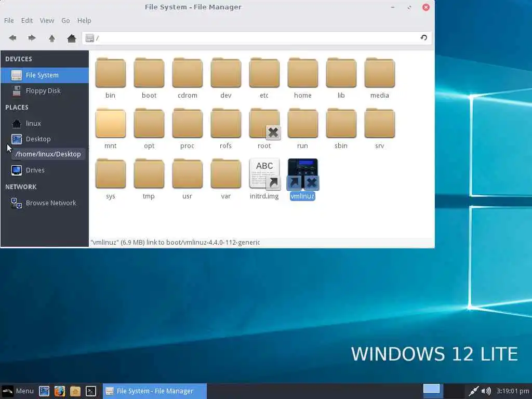The width and height of the screenshot is (532, 399).
Task: Open the Go menu
Action: (x=65, y=20)
